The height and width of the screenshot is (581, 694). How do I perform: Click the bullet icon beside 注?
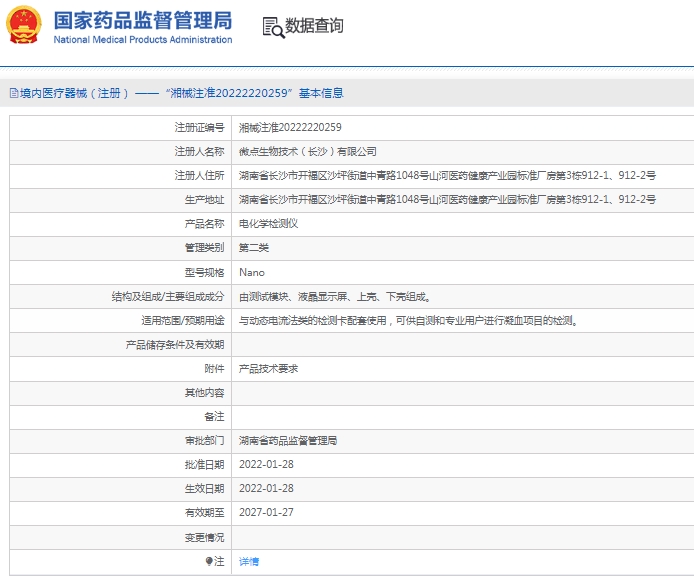point(209,561)
